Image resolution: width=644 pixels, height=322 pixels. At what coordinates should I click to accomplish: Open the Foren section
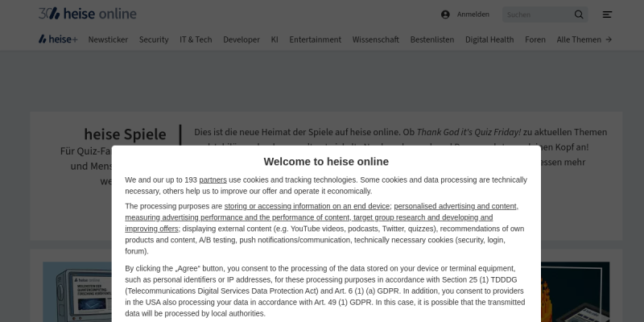pyautogui.click(x=535, y=39)
